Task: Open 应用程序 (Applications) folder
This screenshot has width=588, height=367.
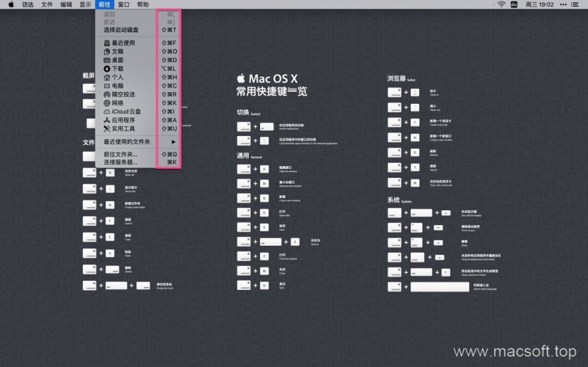Action: coord(123,120)
